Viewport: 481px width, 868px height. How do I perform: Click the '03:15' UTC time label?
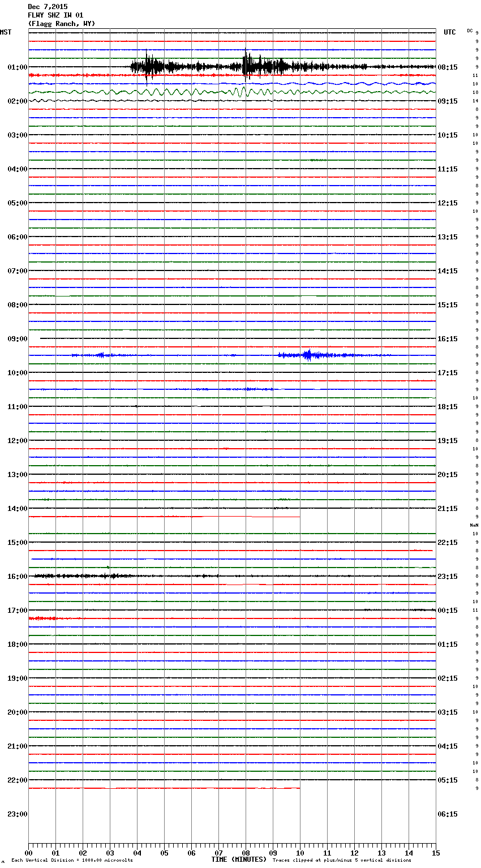pos(448,712)
